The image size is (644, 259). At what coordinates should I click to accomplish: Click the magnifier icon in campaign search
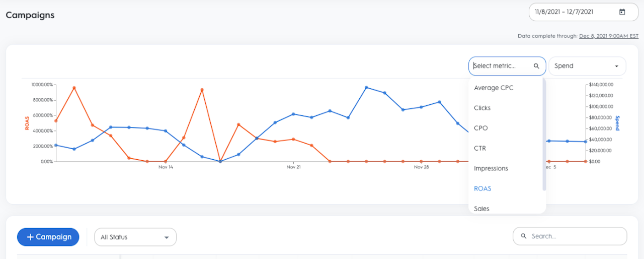[524, 236]
